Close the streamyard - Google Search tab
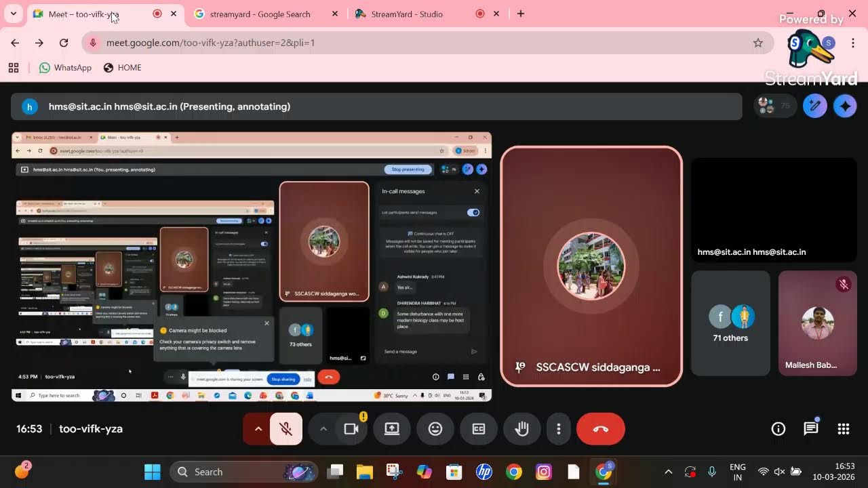 335,14
